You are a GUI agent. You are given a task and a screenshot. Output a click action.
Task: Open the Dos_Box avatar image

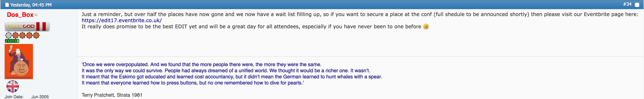pos(19,62)
